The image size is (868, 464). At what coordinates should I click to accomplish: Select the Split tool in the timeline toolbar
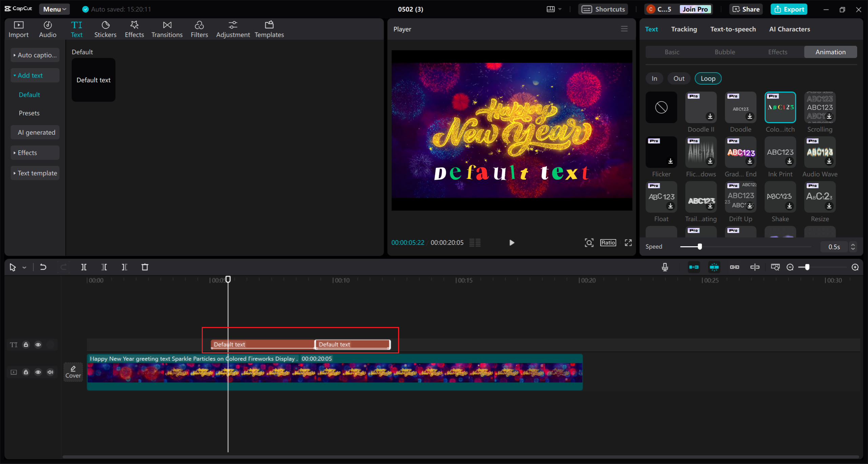click(x=84, y=267)
